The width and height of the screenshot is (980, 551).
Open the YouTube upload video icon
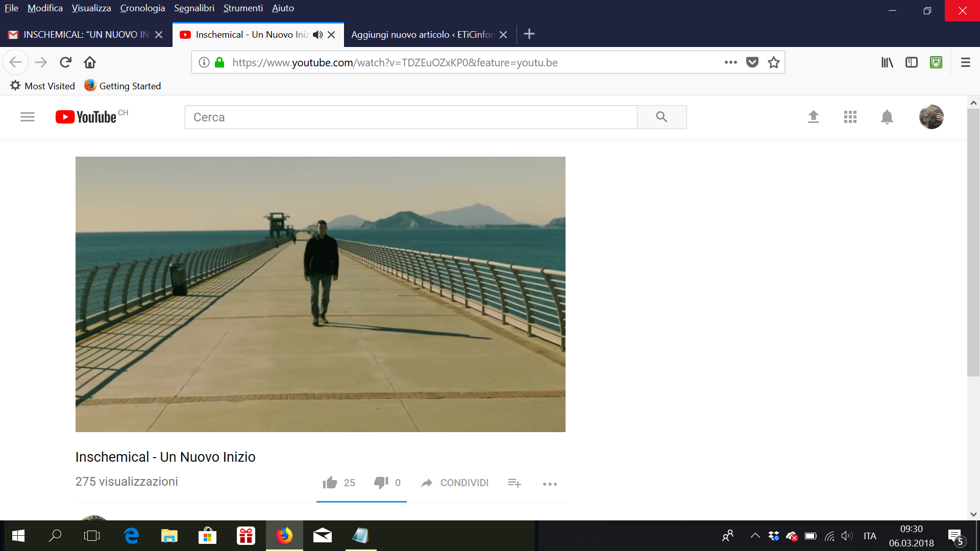pyautogui.click(x=814, y=117)
